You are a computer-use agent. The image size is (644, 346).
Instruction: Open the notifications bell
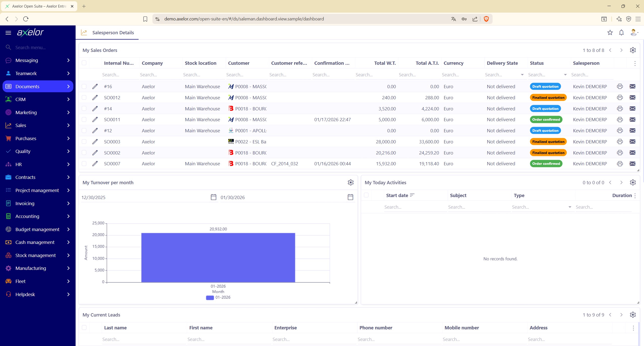pyautogui.click(x=621, y=33)
